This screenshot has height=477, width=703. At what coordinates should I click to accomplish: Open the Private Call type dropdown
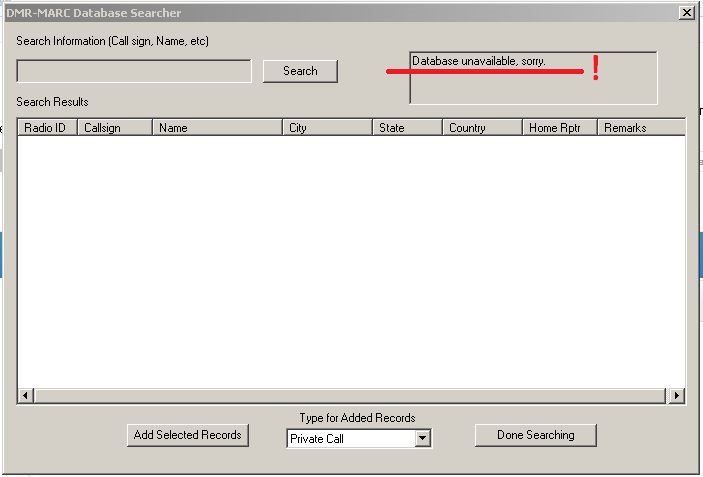(x=422, y=438)
